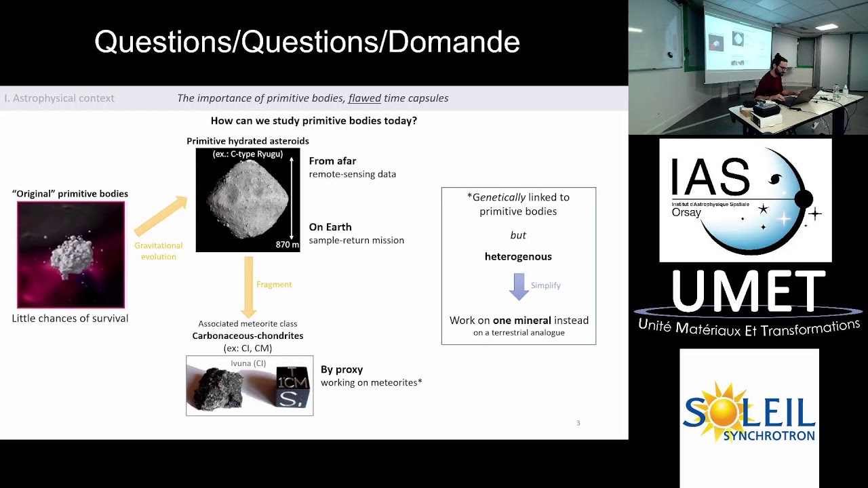Click 'Primitive hydrated asteroids' label
The width and height of the screenshot is (868, 488).
pos(248,141)
